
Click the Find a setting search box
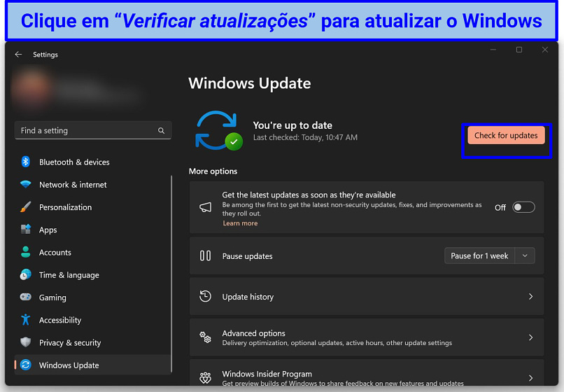[x=93, y=131]
